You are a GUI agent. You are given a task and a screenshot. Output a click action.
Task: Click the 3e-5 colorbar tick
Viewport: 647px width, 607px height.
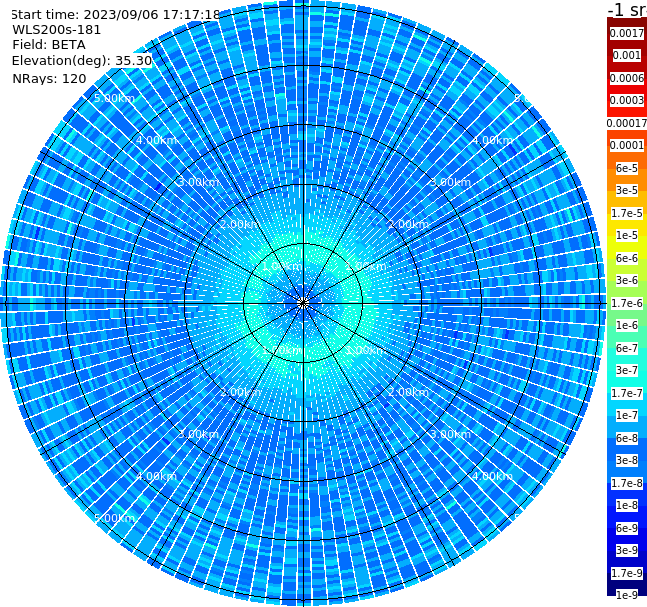point(627,190)
